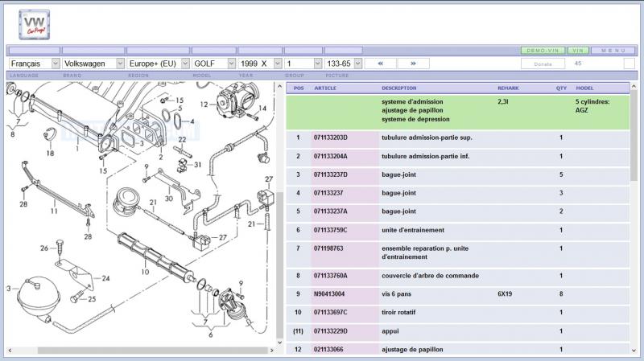644x361 pixels.
Task: Click description 'appui'
Action: coord(390,331)
